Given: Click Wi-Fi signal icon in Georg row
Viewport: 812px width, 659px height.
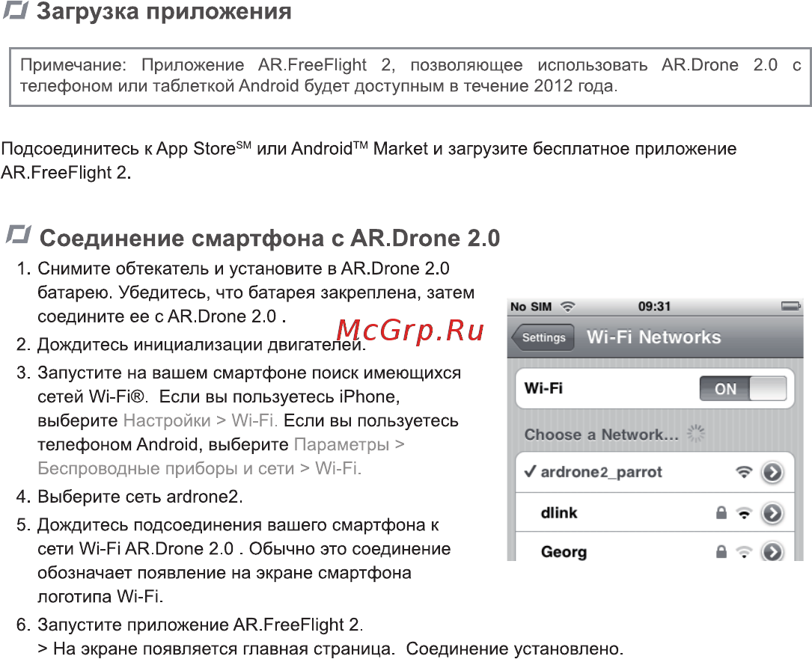Looking at the screenshot, I should point(744,552).
